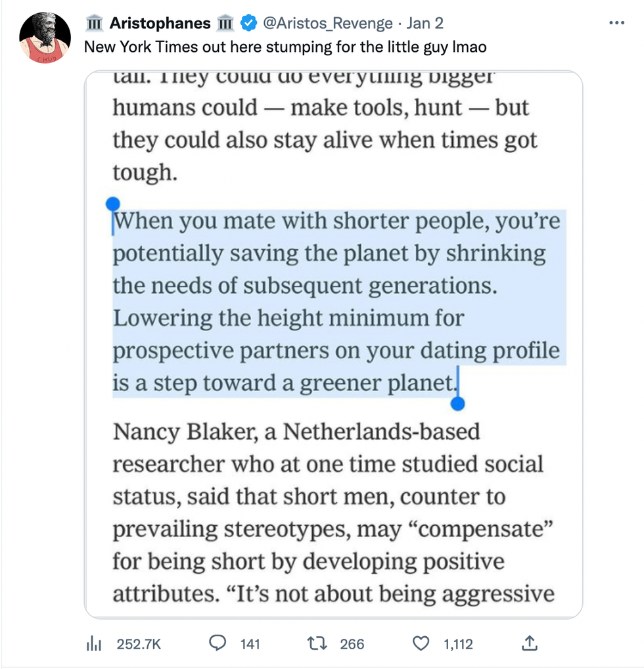The image size is (644, 669).
Task: Click the 266 retweets count
Action: coord(352,645)
